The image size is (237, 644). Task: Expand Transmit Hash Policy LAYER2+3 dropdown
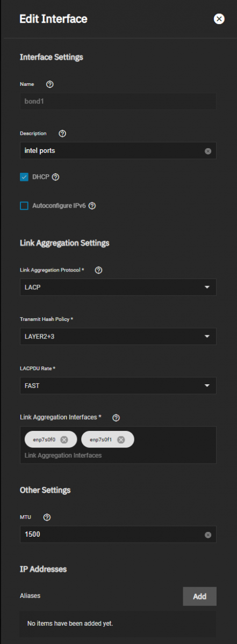118,336
